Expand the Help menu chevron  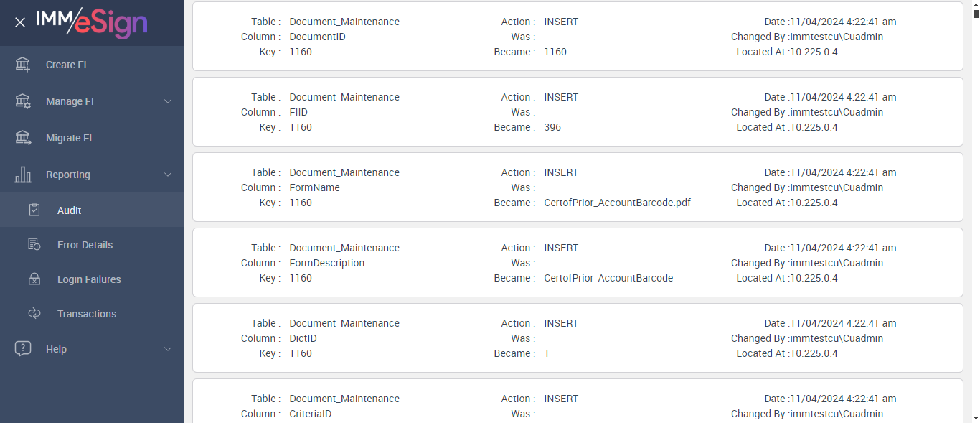168,349
